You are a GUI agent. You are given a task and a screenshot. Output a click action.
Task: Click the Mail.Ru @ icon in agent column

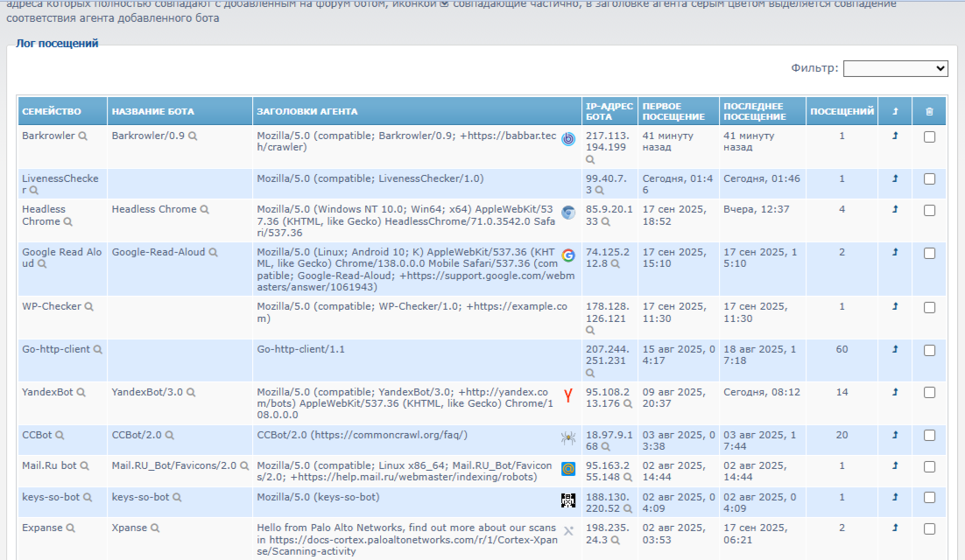(x=568, y=469)
